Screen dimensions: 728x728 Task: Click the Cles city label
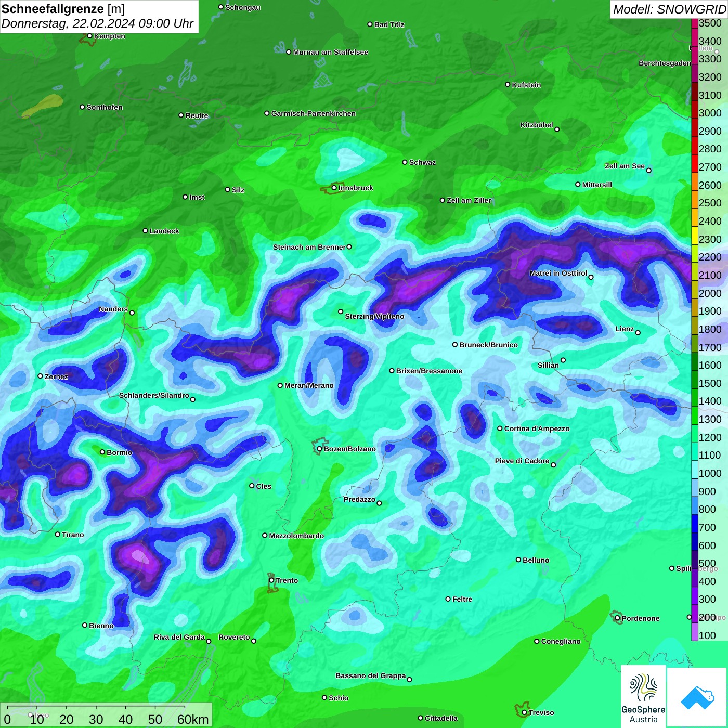coord(264,486)
